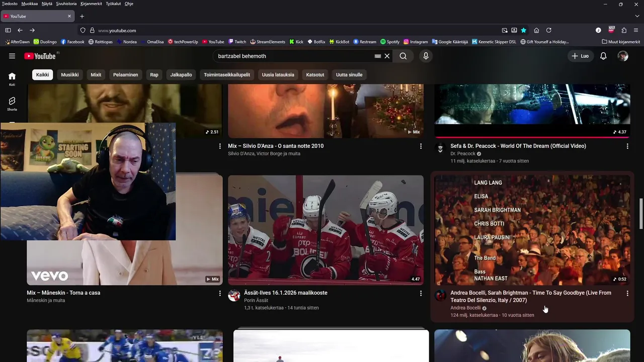The height and width of the screenshot is (362, 644).
Task: Open options for Time To Say Goodbye video
Action: point(627,293)
